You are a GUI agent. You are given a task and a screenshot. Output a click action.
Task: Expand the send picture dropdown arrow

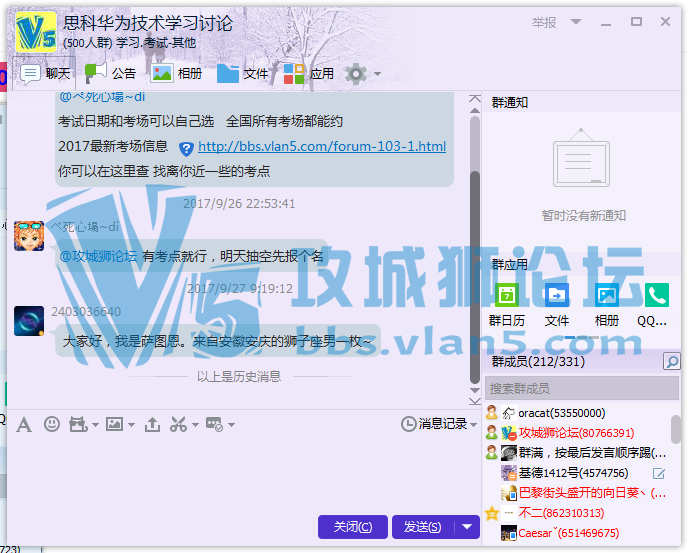(131, 425)
